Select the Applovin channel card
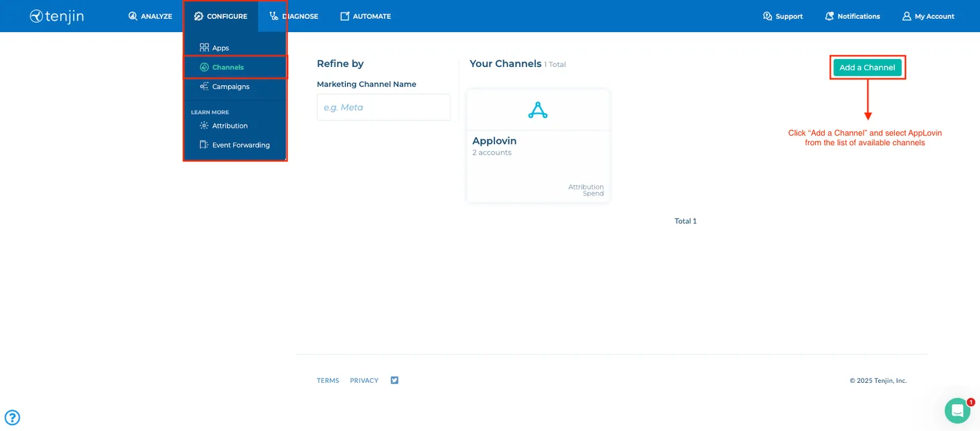This screenshot has width=980, height=431. [x=538, y=144]
